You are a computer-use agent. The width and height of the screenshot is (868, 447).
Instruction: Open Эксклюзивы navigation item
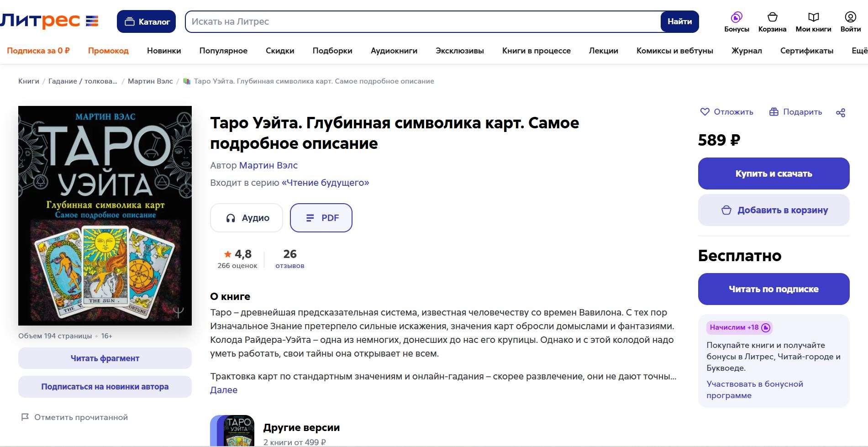pos(460,51)
